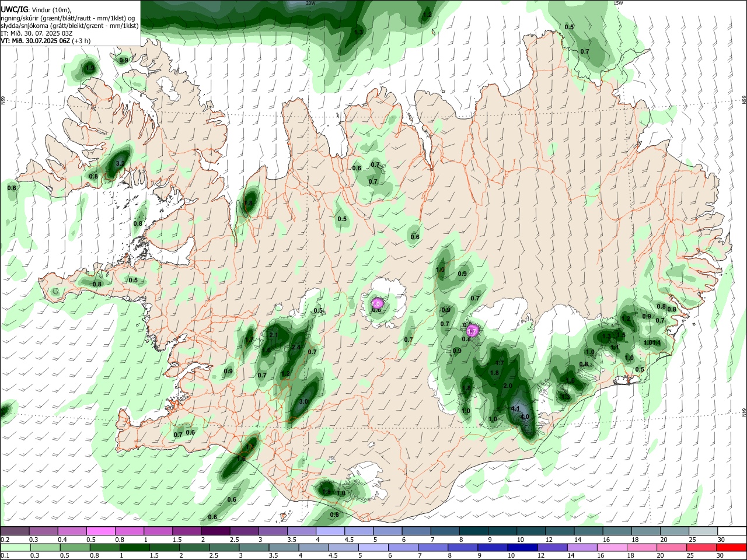
Task: Select bottom-row legend swatch between 3 and 3.5
Action: (x=254, y=548)
